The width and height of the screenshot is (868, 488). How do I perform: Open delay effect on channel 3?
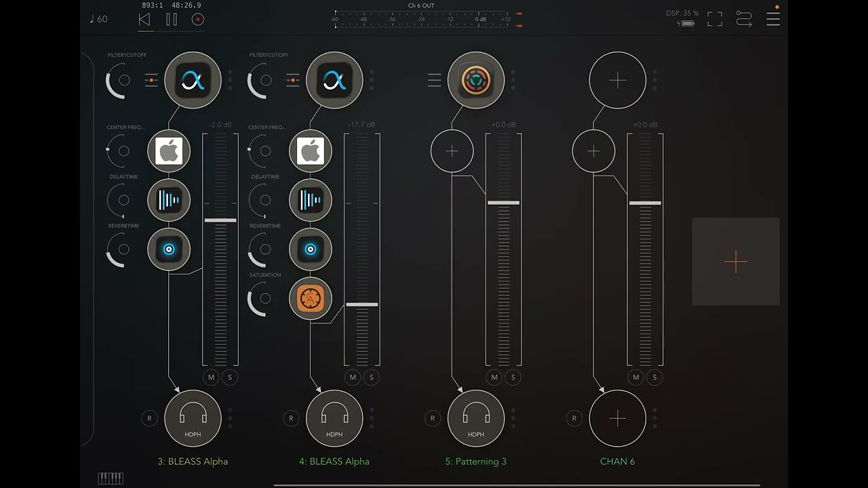point(169,200)
